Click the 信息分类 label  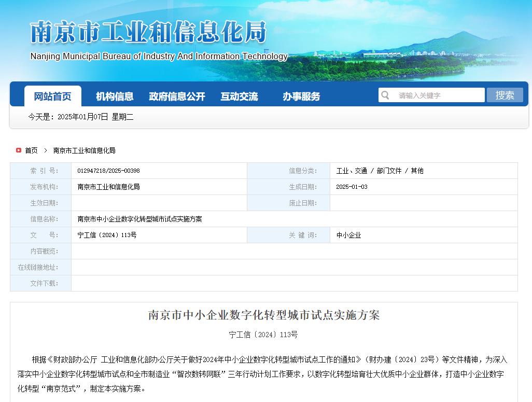click(303, 171)
